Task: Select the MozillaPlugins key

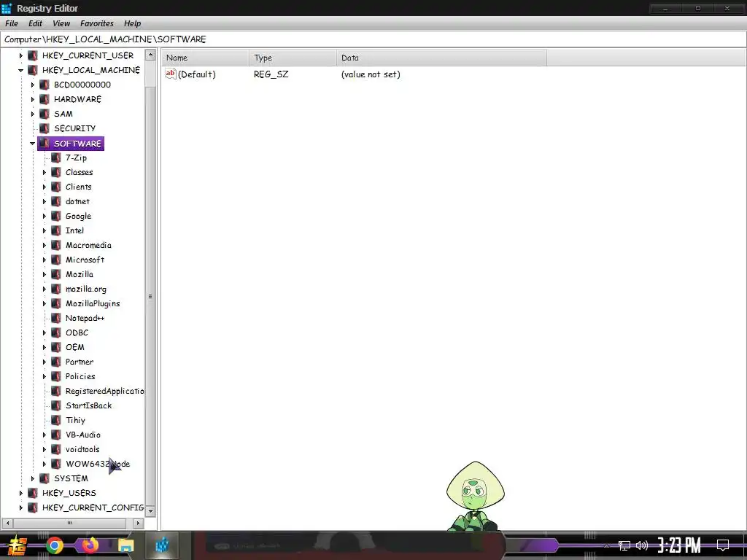Action: tap(93, 304)
